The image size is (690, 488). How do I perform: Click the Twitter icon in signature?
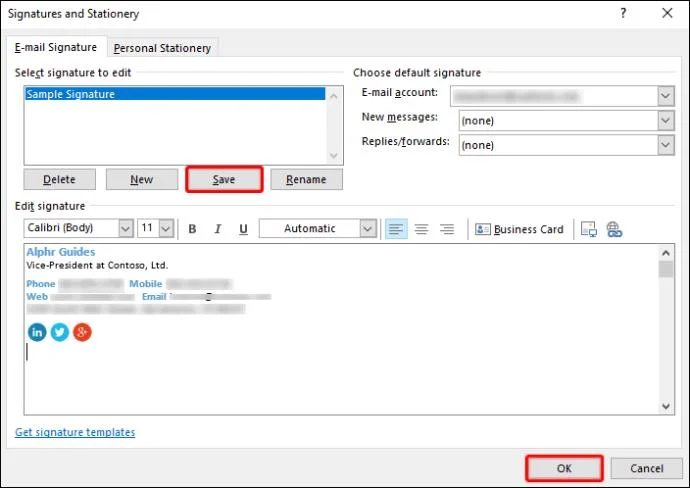60,332
